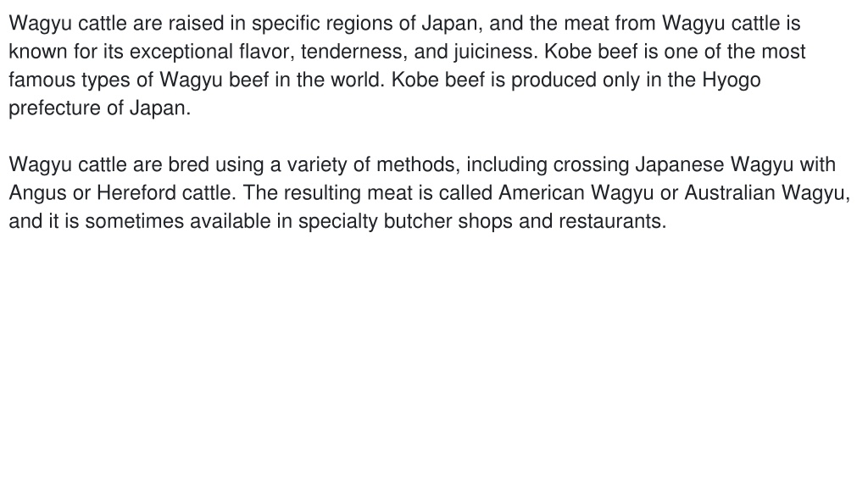The height and width of the screenshot is (488, 868).
Task: Click the word "Japanese" in the second paragraph
Action: tap(679, 165)
